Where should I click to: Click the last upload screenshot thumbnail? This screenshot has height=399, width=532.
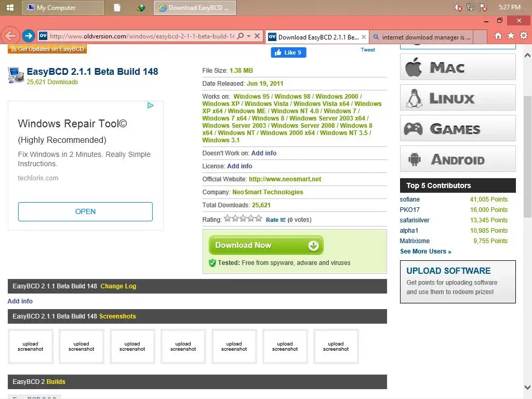336,347
